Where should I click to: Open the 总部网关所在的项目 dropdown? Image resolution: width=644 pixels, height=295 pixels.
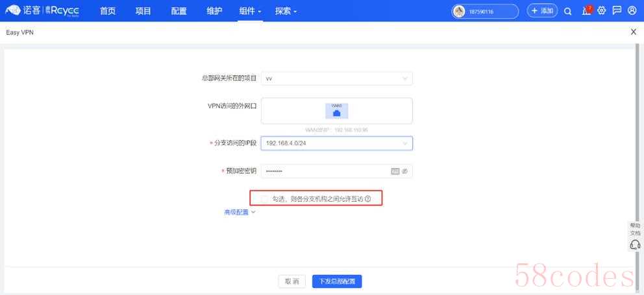coord(336,78)
